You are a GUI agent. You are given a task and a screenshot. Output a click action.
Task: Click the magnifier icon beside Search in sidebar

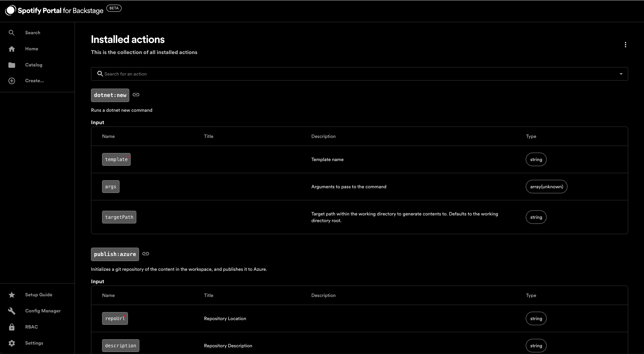tap(11, 33)
